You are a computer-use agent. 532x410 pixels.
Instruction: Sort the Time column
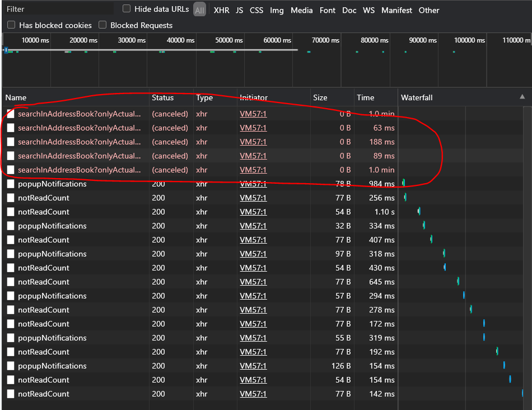tap(376, 98)
